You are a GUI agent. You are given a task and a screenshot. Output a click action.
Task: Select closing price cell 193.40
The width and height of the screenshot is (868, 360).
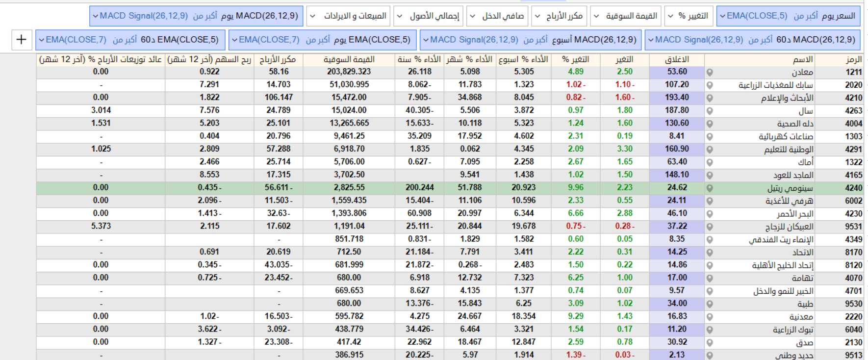[677, 97]
